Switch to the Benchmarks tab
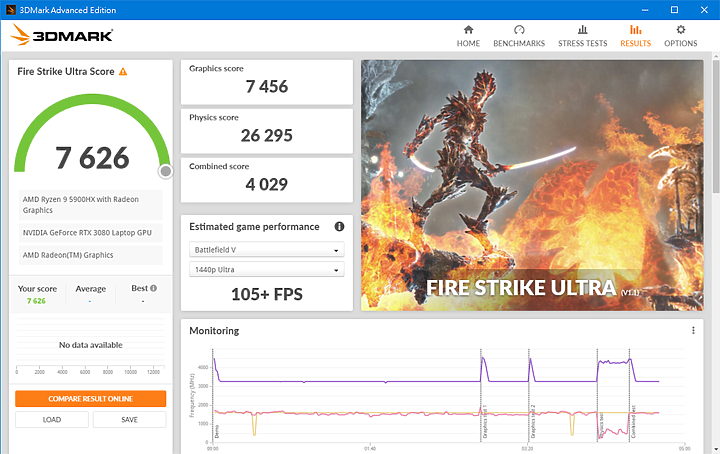Image resolution: width=720 pixels, height=454 pixels. coord(519,36)
